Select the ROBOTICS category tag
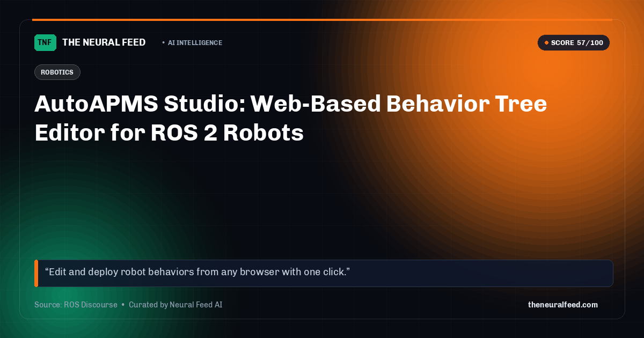The width and height of the screenshot is (644, 338). pyautogui.click(x=57, y=72)
